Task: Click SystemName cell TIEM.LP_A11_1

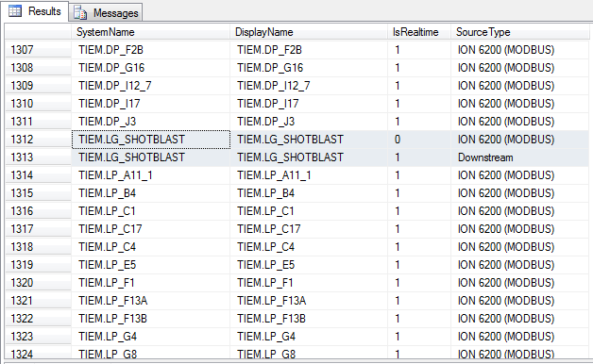Action: pyautogui.click(x=150, y=175)
